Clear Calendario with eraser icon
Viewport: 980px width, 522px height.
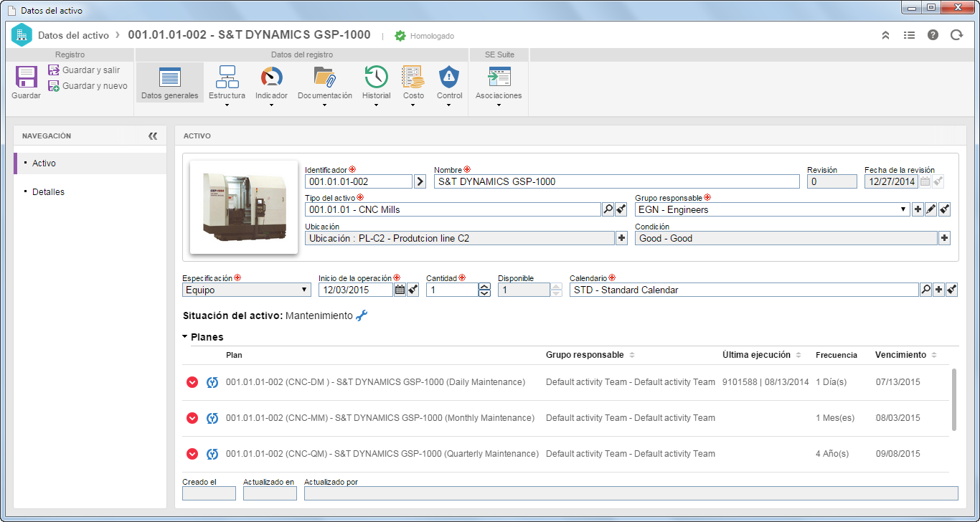tap(951, 290)
